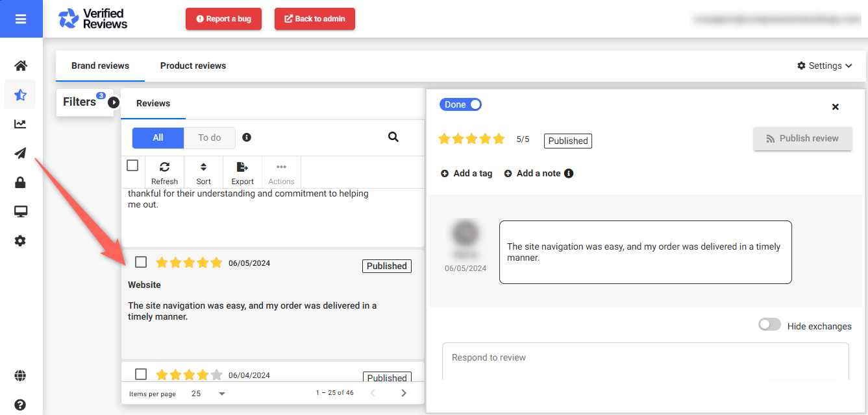Switch to the Product reviews tab
Image resolution: width=868 pixels, height=415 pixels.
click(193, 65)
